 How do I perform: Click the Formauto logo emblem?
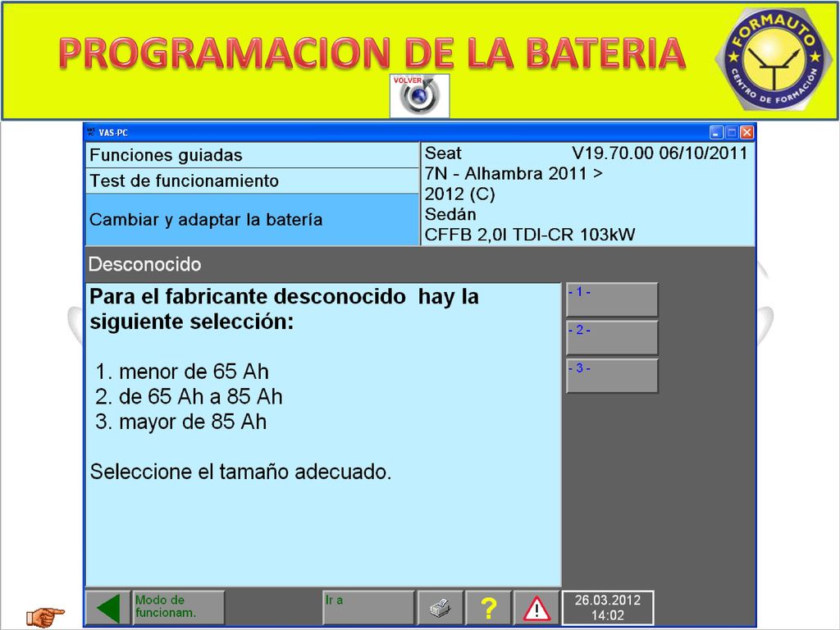[774, 58]
